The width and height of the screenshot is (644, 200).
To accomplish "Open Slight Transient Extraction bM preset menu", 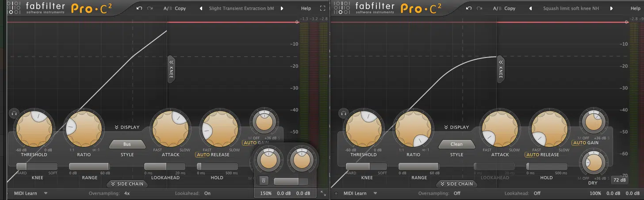I will pyautogui.click(x=241, y=8).
